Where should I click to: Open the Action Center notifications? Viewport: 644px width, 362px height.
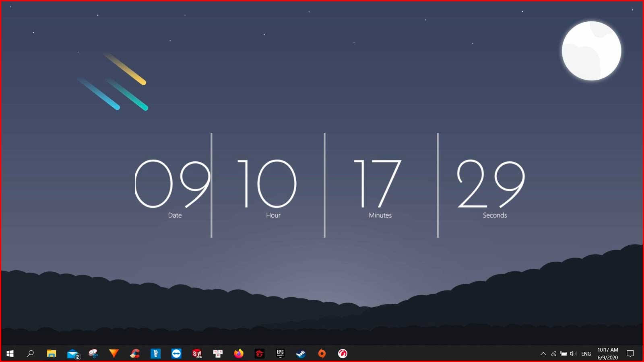[x=630, y=354]
